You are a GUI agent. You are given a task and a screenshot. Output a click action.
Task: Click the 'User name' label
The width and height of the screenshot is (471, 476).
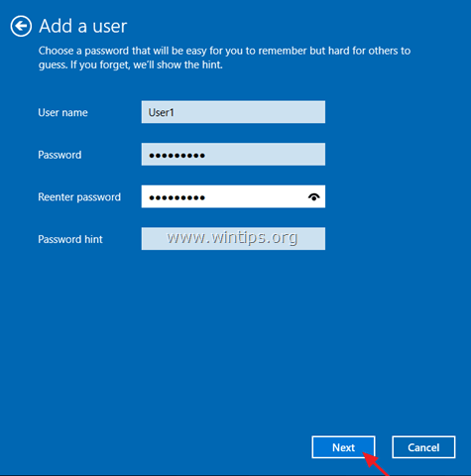click(x=62, y=113)
